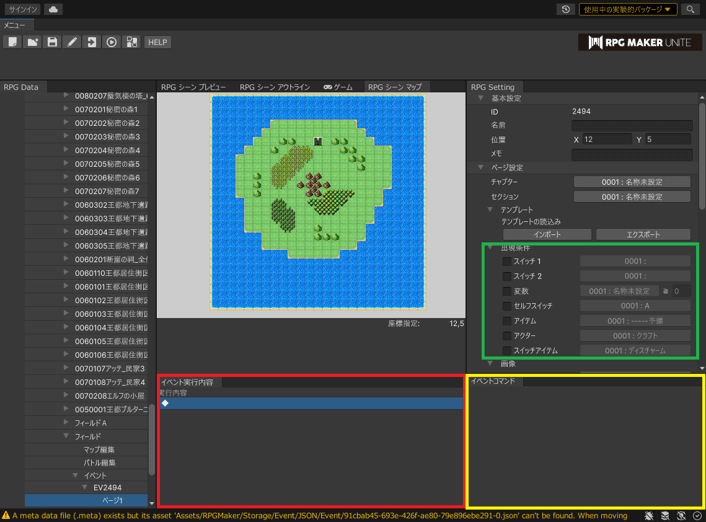Collapse the 基本設定 section
The height and width of the screenshot is (522, 706).
pos(481,98)
